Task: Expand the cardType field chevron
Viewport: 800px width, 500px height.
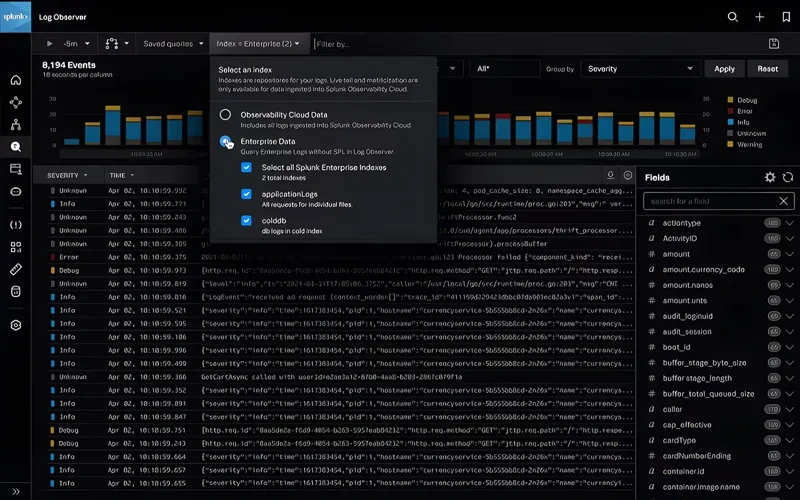Action: (789, 440)
